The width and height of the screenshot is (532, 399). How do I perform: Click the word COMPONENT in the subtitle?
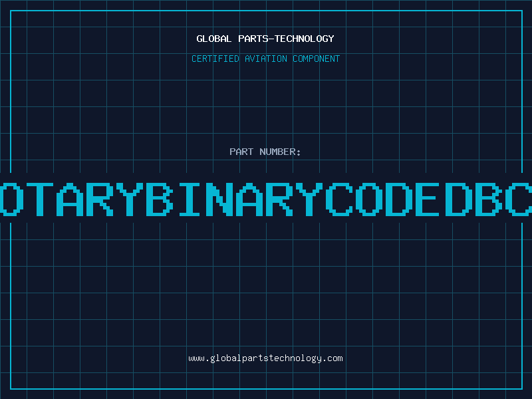[317, 59]
